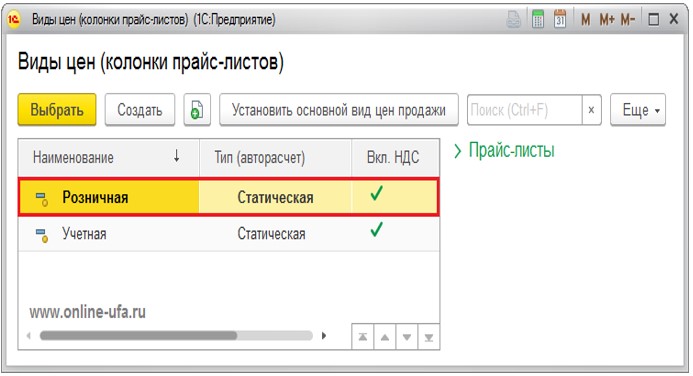Expand the Прайс-листы section

pyautogui.click(x=504, y=151)
